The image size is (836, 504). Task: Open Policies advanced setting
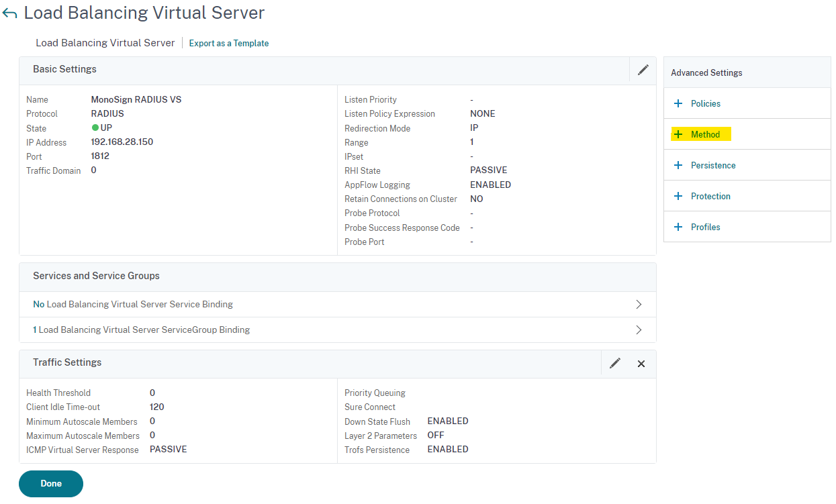pyautogui.click(x=706, y=103)
